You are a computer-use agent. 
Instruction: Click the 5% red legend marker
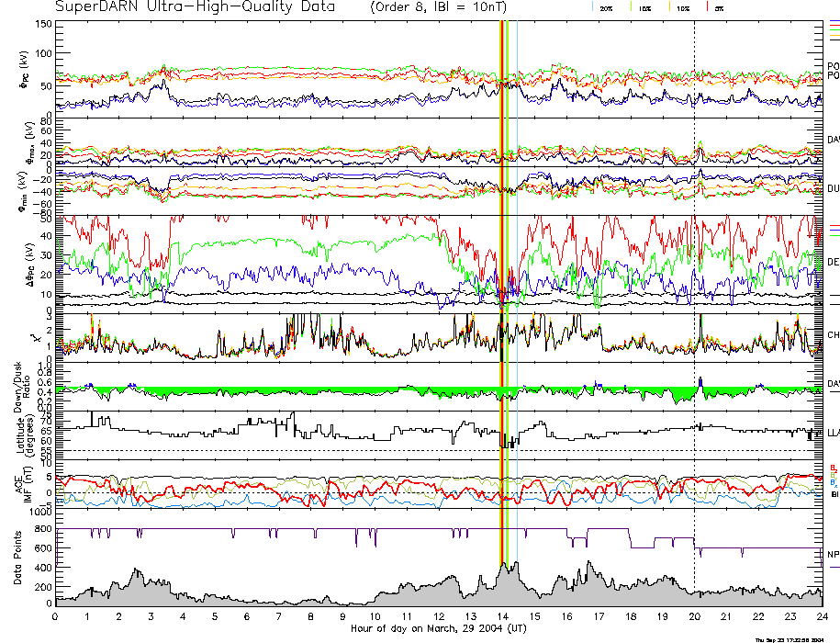(x=707, y=6)
